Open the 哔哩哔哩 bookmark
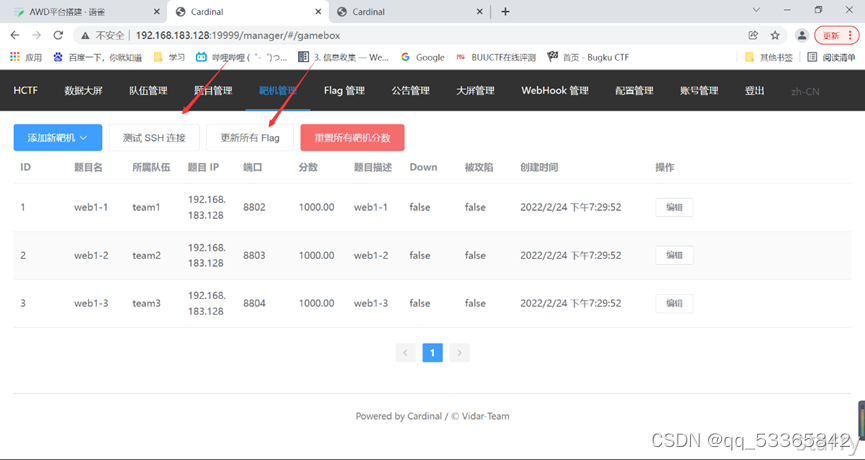 242,57
